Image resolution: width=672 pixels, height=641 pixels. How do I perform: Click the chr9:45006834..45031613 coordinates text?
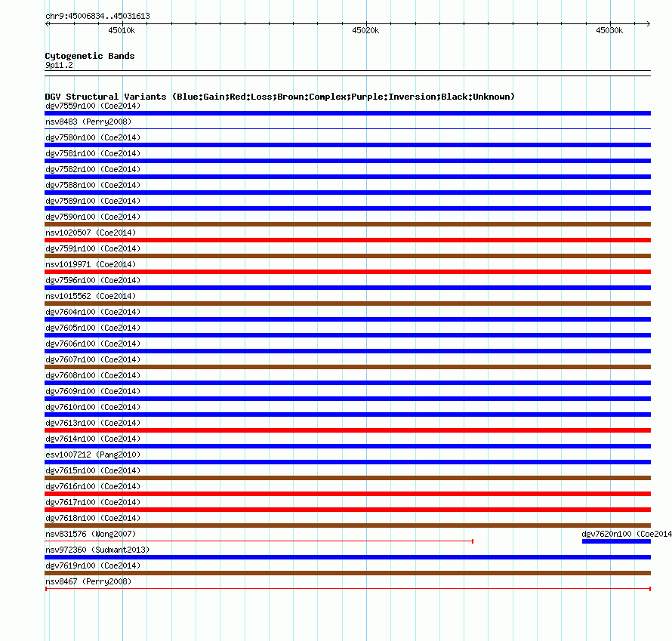coord(97,16)
